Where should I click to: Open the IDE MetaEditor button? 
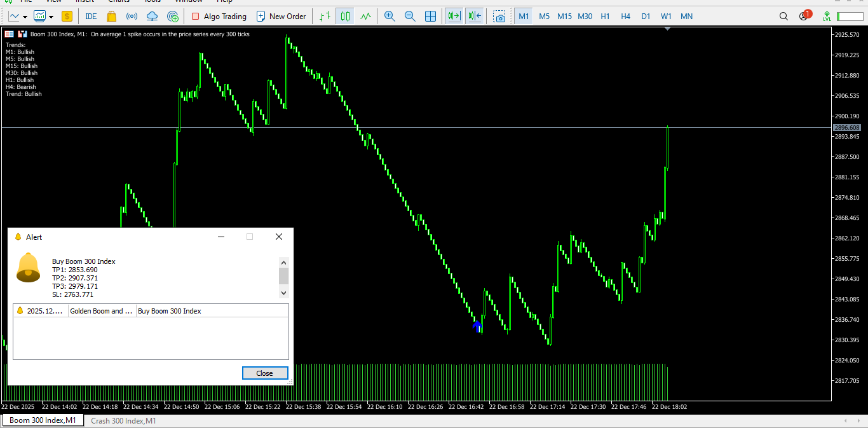pyautogui.click(x=91, y=17)
